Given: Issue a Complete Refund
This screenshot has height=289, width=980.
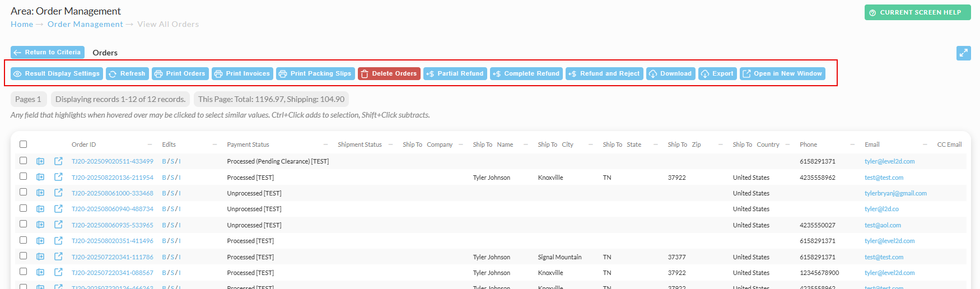Looking at the screenshot, I should coord(526,73).
